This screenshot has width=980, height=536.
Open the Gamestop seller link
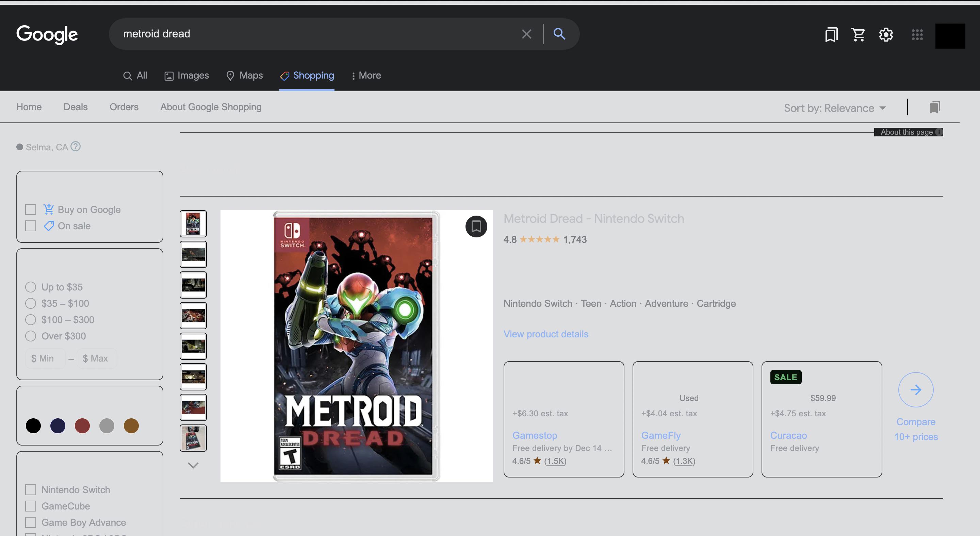(x=535, y=435)
